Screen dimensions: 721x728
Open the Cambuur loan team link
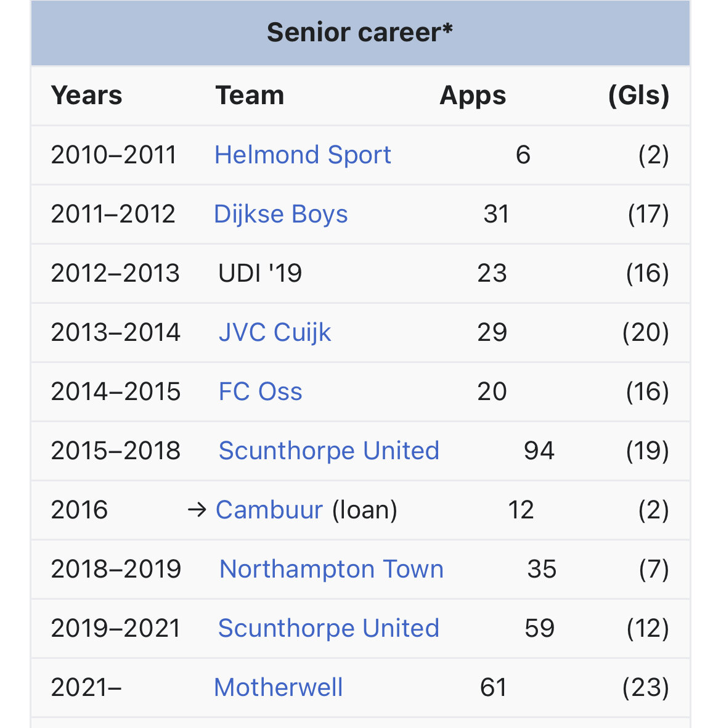click(269, 510)
